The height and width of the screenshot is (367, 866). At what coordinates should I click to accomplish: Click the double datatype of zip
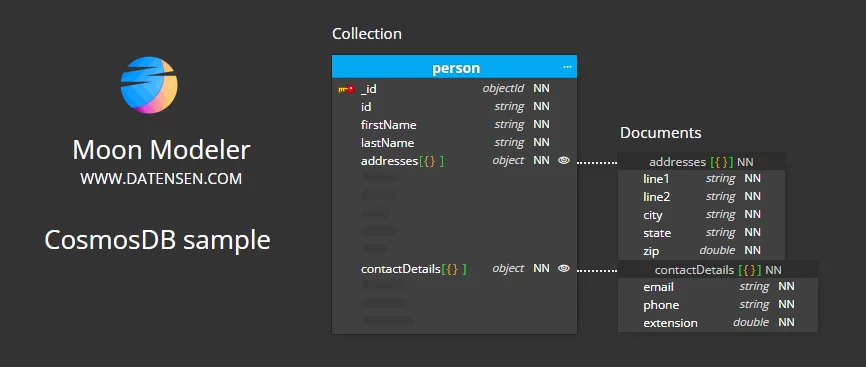point(717,250)
